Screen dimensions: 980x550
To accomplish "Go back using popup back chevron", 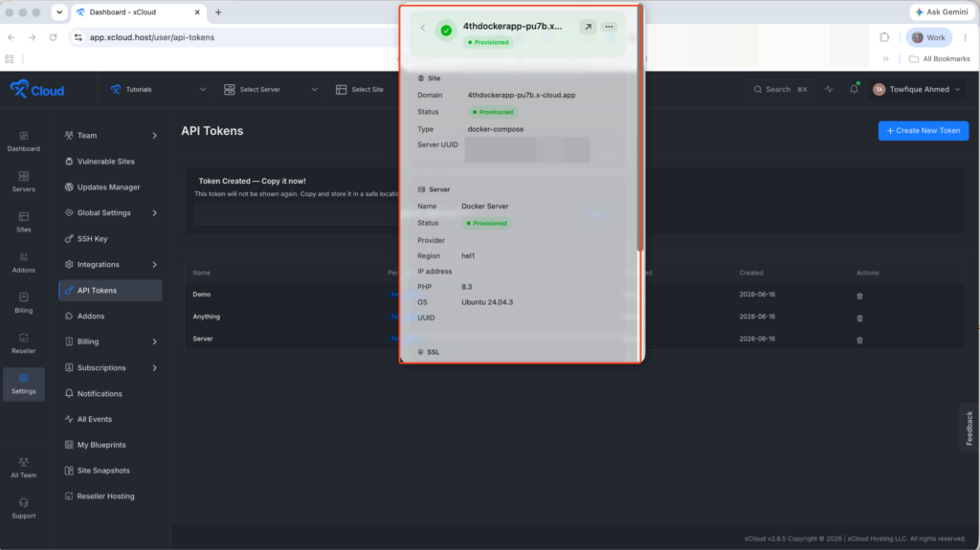I will [x=423, y=28].
